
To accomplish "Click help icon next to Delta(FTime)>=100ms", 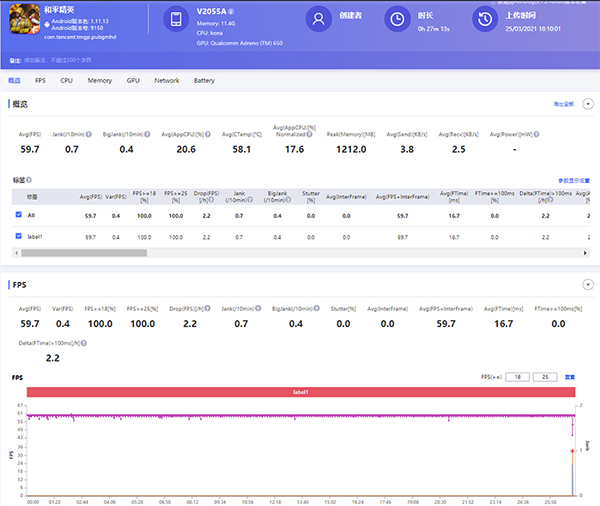I will (83, 342).
